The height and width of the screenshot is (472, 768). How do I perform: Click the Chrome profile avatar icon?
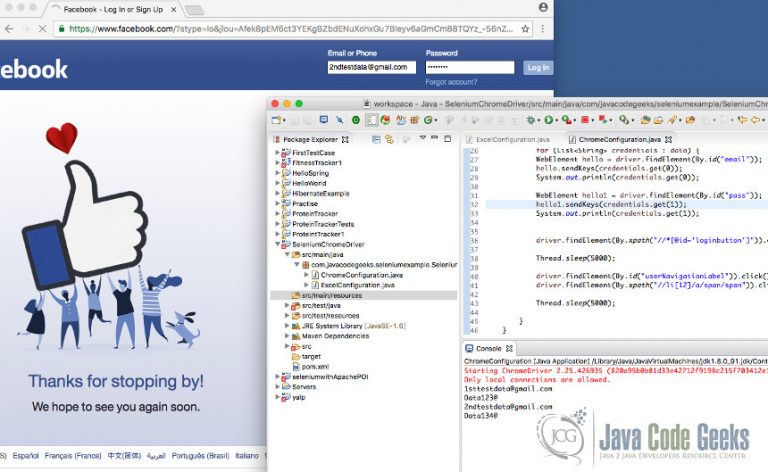coord(543,7)
